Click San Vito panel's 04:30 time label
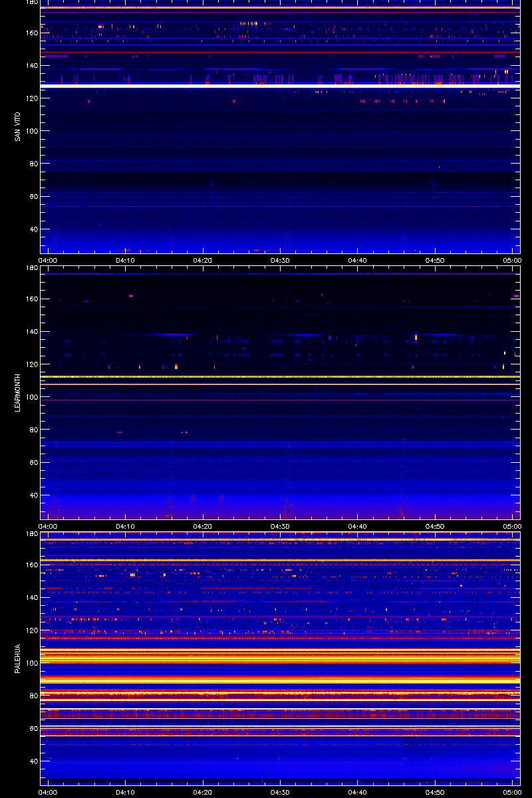Viewport: 532px width, 798px height. point(280,260)
